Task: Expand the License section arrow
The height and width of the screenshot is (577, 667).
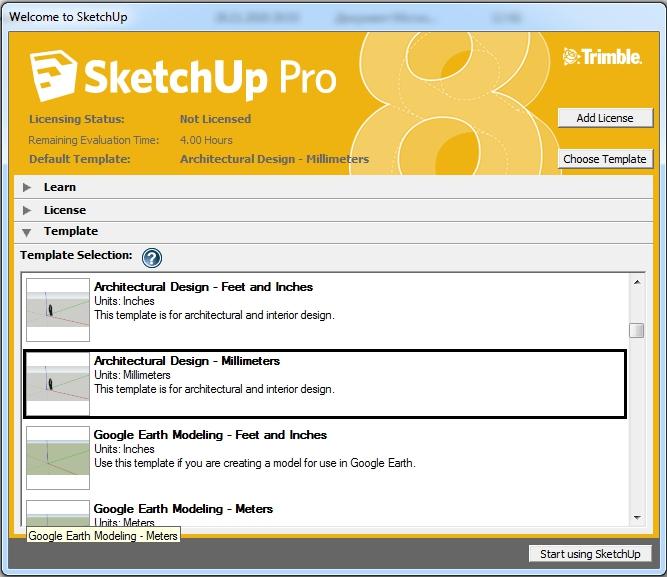Action: pos(27,210)
